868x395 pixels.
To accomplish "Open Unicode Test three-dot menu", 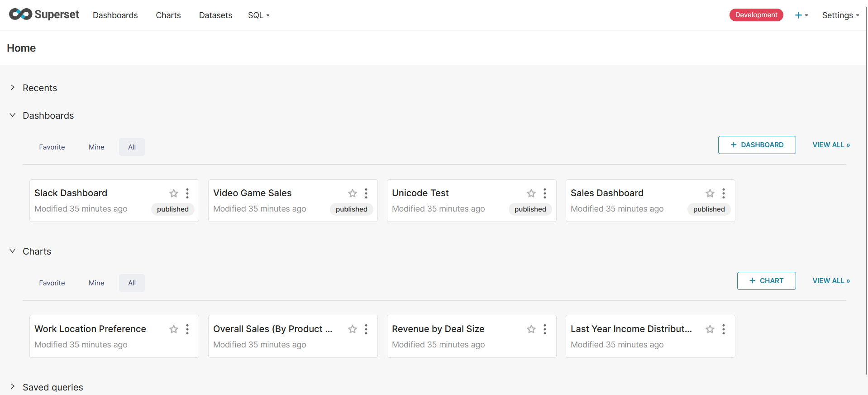I will tap(545, 193).
